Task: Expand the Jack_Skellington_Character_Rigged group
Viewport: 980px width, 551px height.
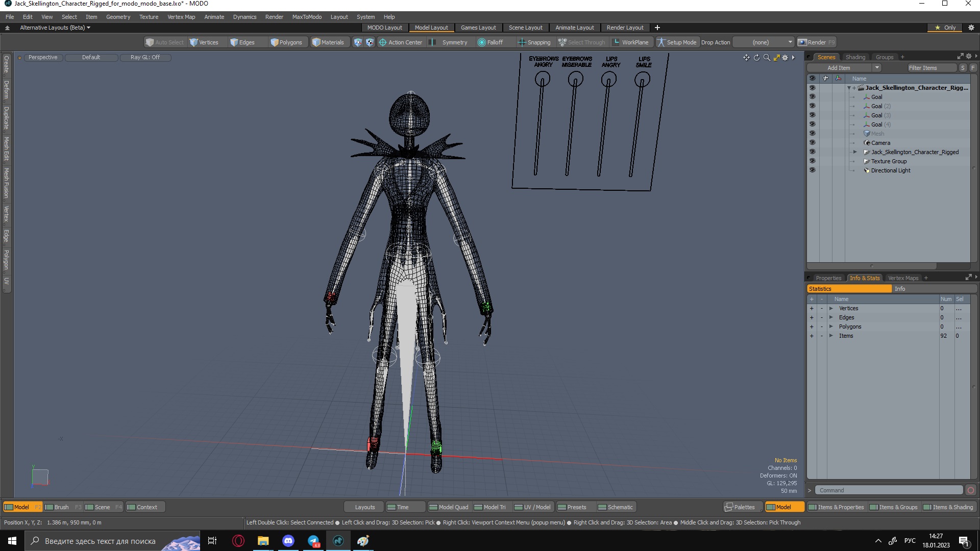Action: (x=855, y=152)
